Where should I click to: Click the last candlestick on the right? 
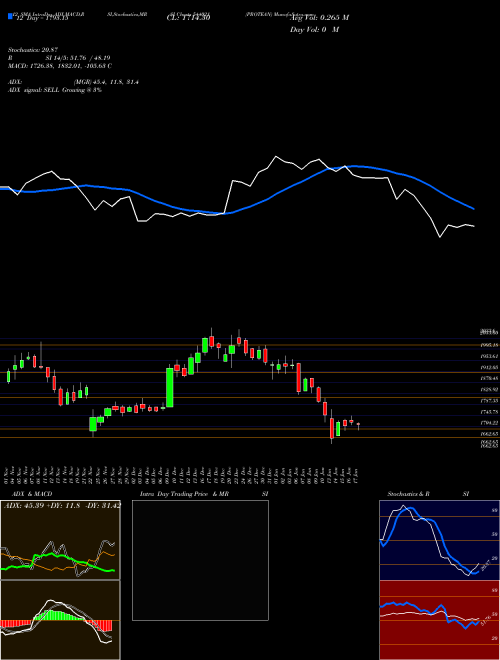click(358, 425)
